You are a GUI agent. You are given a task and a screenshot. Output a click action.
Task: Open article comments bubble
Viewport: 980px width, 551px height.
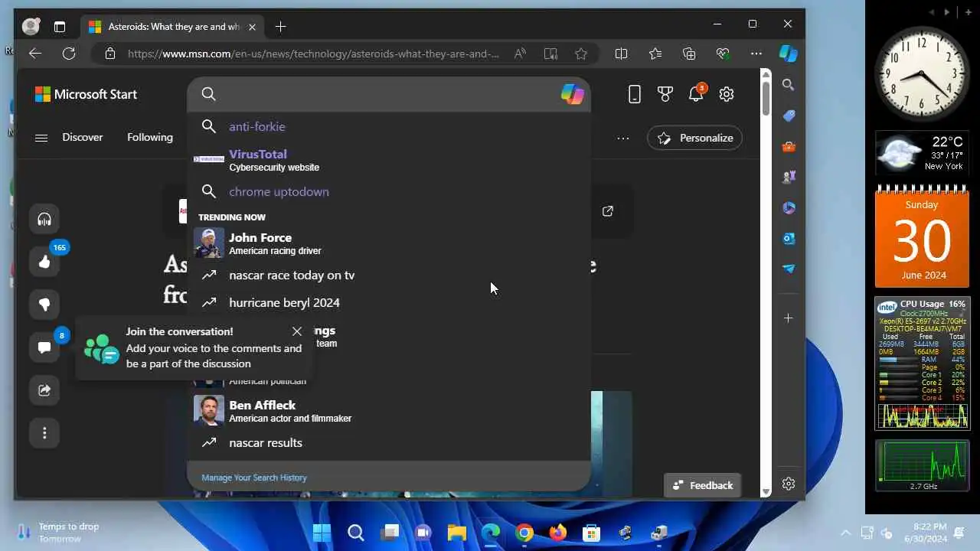pyautogui.click(x=44, y=347)
